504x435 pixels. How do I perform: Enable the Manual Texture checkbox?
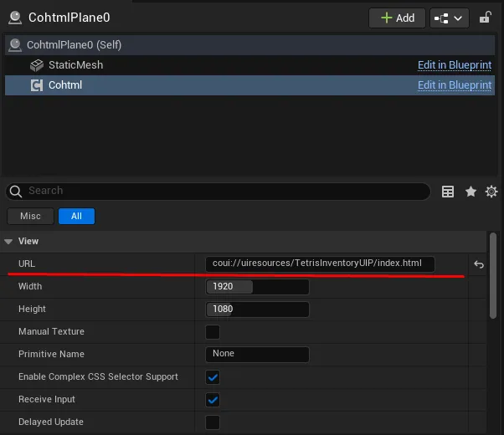213,332
